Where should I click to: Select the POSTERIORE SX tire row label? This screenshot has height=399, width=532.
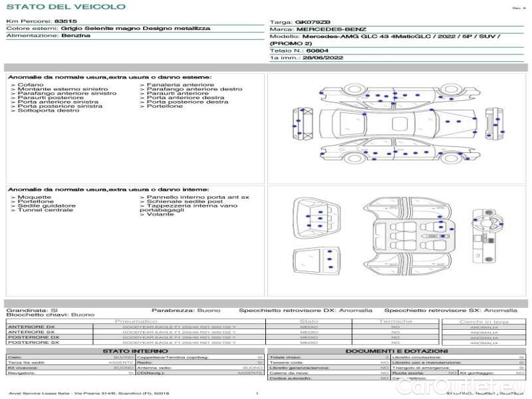coord(34,342)
